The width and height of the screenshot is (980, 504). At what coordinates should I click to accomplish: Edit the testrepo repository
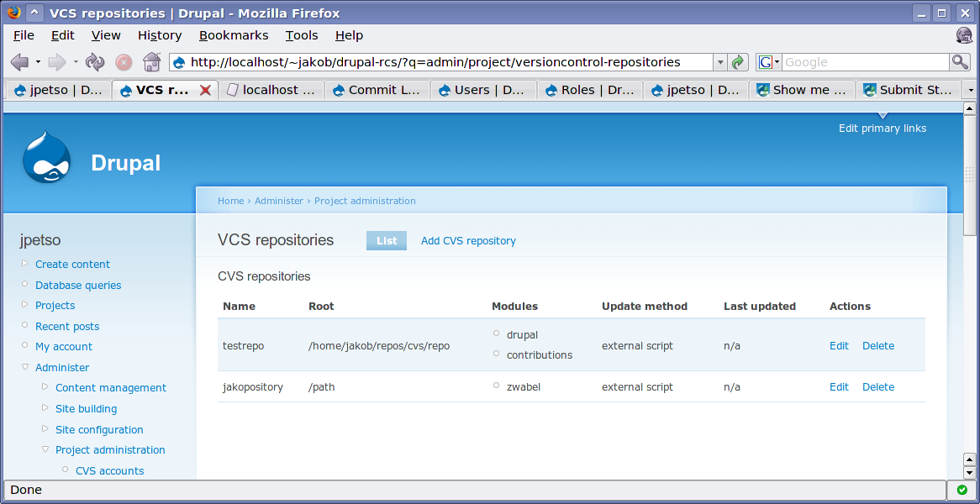pyautogui.click(x=838, y=344)
